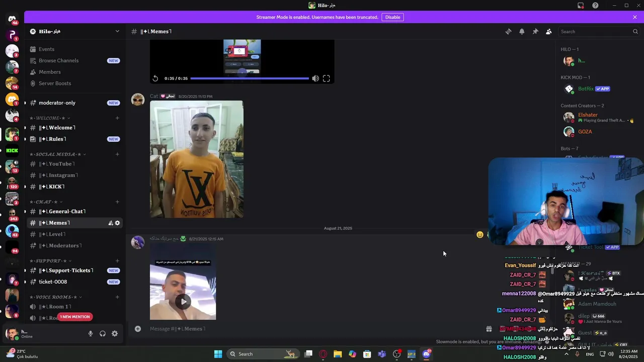
Task: Show hidden system tray icons
Action: pos(567,354)
